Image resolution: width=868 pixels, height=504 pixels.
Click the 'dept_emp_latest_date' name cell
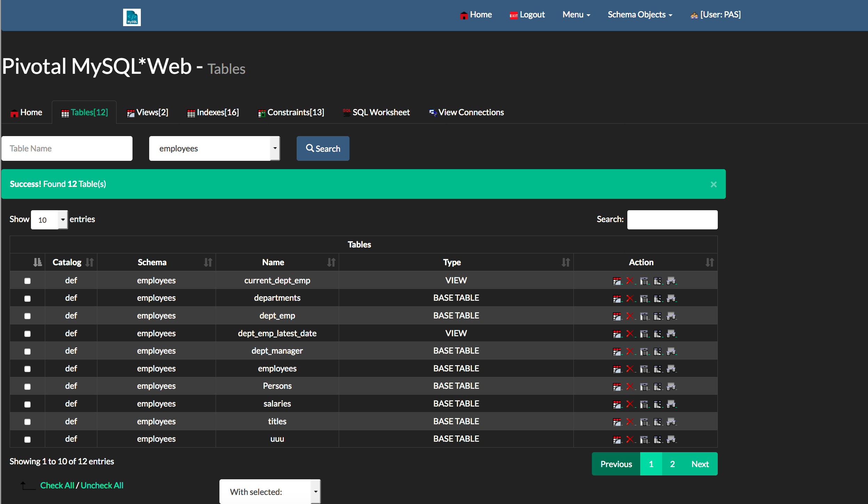click(x=277, y=333)
